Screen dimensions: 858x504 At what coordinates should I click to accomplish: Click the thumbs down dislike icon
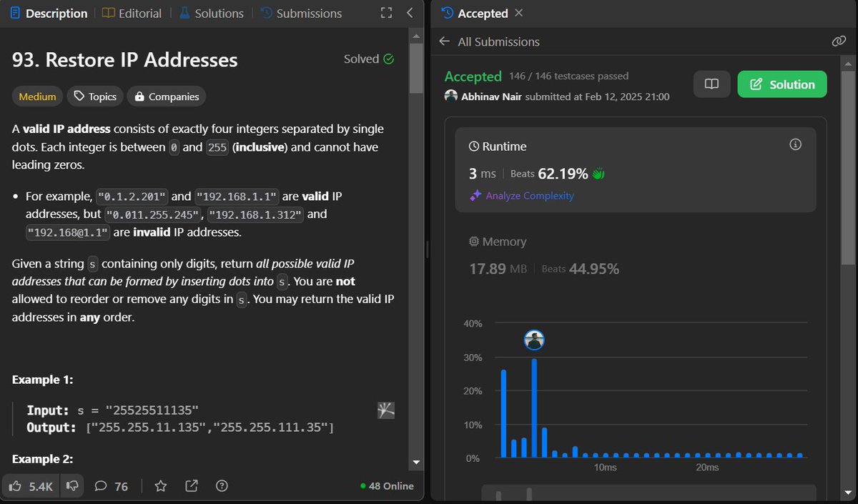coord(71,486)
